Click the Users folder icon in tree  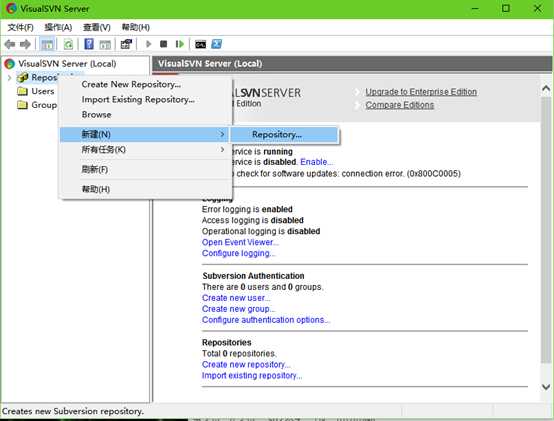click(22, 91)
